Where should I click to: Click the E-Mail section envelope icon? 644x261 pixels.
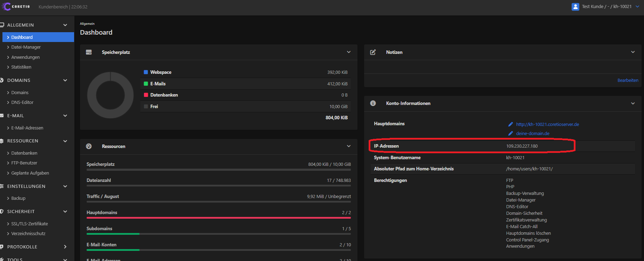coord(2,115)
